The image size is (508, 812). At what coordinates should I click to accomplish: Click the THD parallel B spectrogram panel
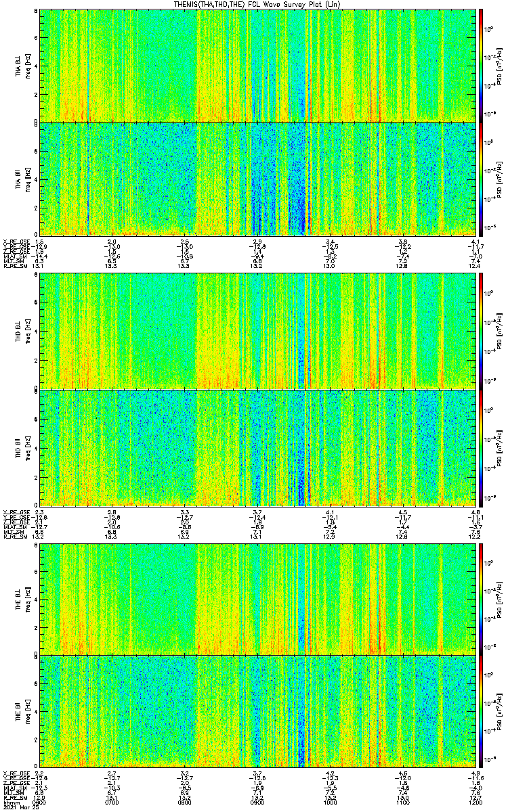pyautogui.click(x=257, y=447)
